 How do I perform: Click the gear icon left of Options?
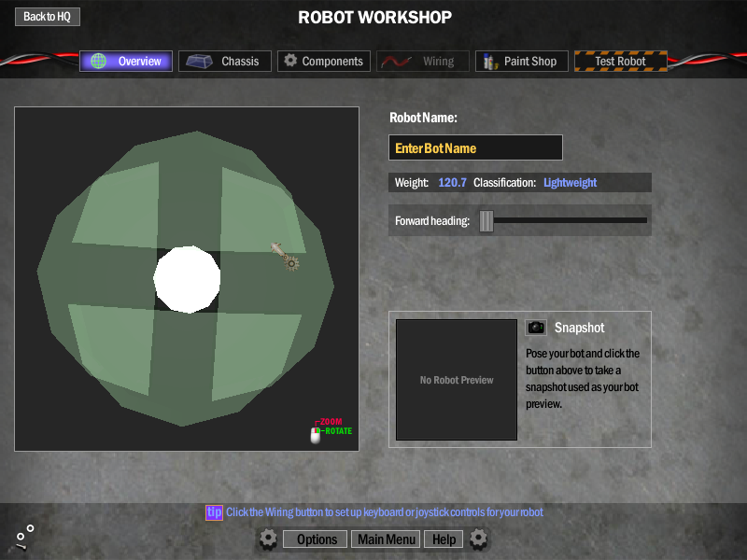click(x=268, y=539)
